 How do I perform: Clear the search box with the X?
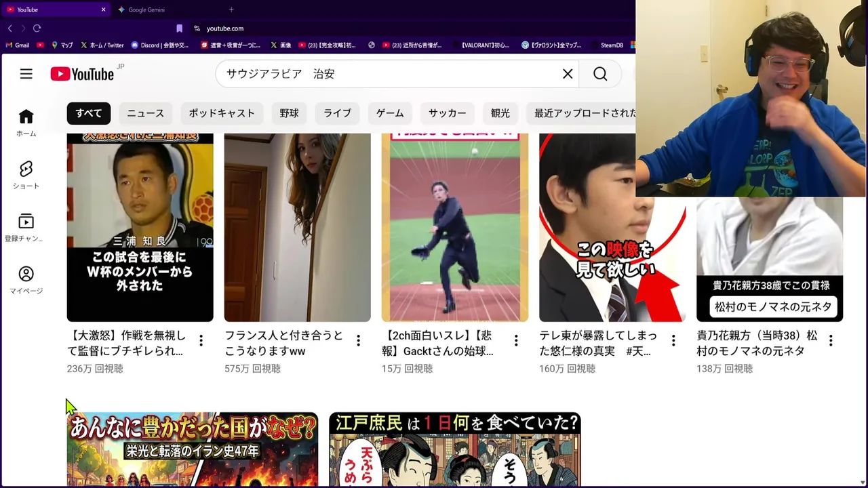[x=568, y=74]
